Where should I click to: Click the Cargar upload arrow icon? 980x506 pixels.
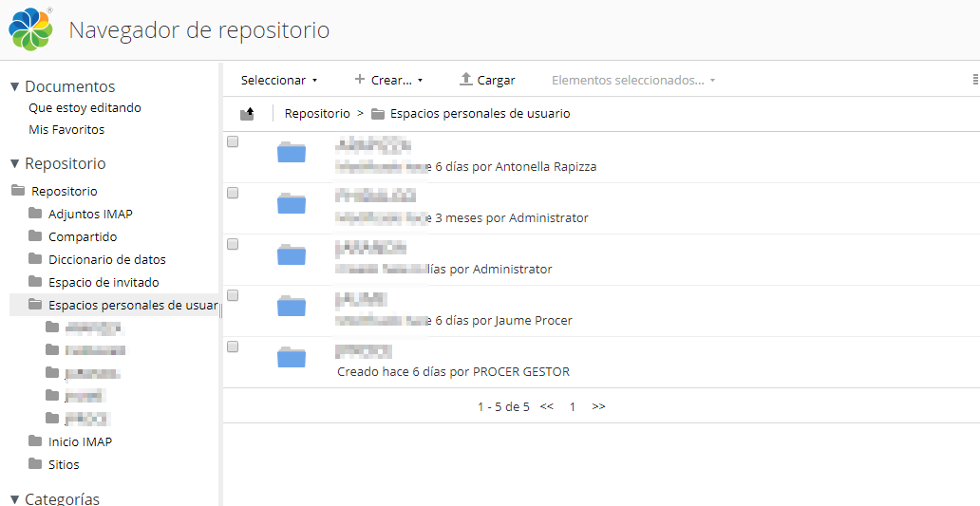(466, 80)
